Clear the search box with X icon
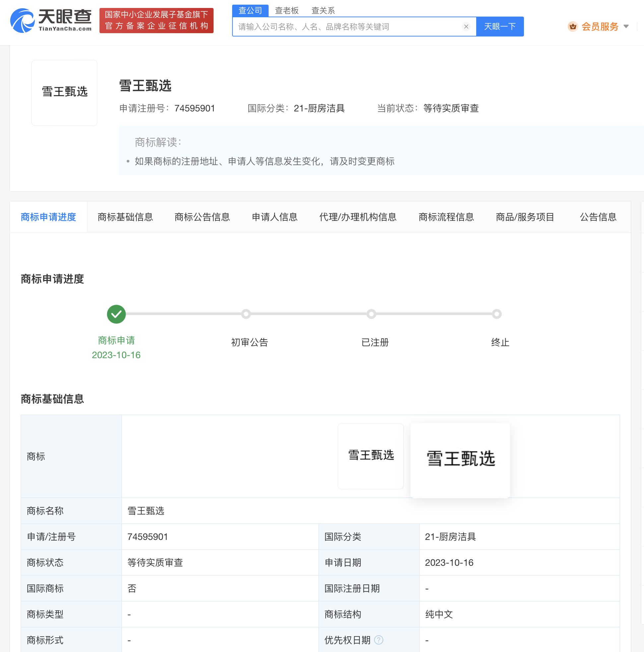Image resolution: width=644 pixels, height=652 pixels. coord(466,27)
